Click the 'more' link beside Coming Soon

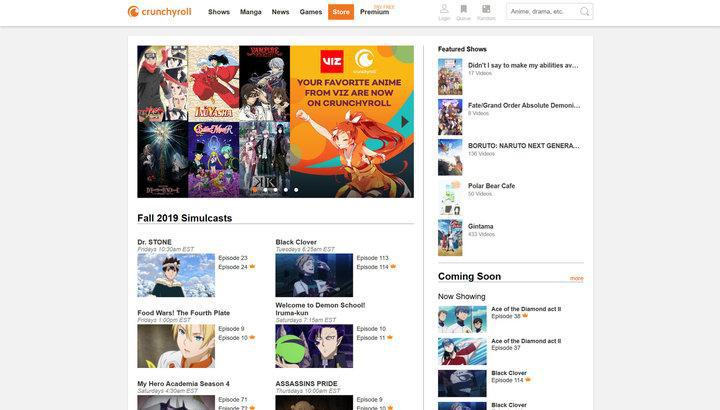pyautogui.click(x=576, y=278)
